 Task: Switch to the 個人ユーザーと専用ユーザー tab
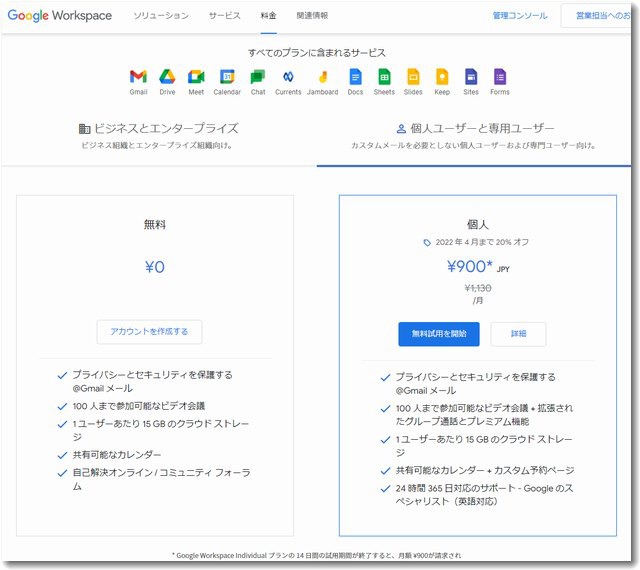474,136
